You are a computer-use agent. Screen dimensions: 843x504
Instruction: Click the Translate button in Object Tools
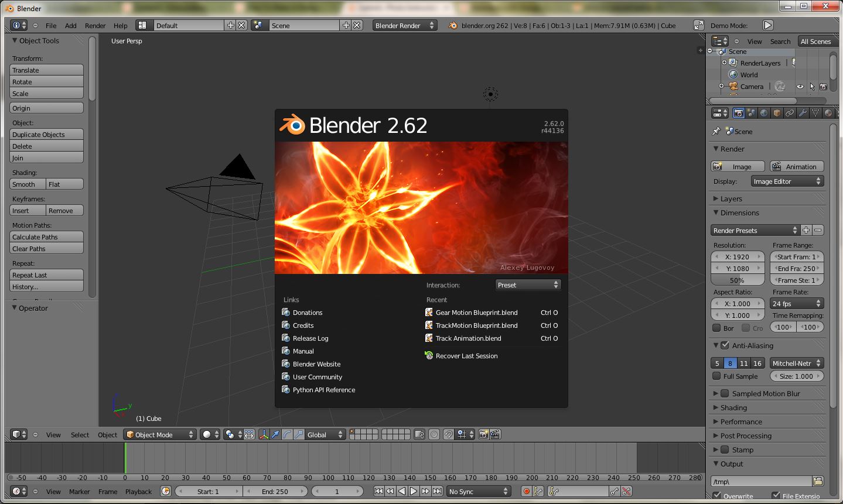click(47, 70)
